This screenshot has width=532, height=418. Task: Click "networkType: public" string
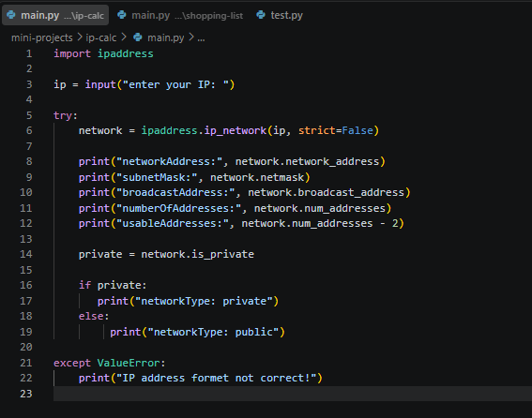213,332
